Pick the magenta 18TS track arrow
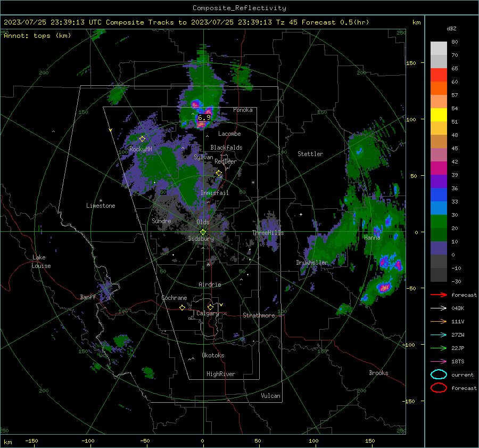The width and height of the screenshot is (479, 448). (x=439, y=362)
